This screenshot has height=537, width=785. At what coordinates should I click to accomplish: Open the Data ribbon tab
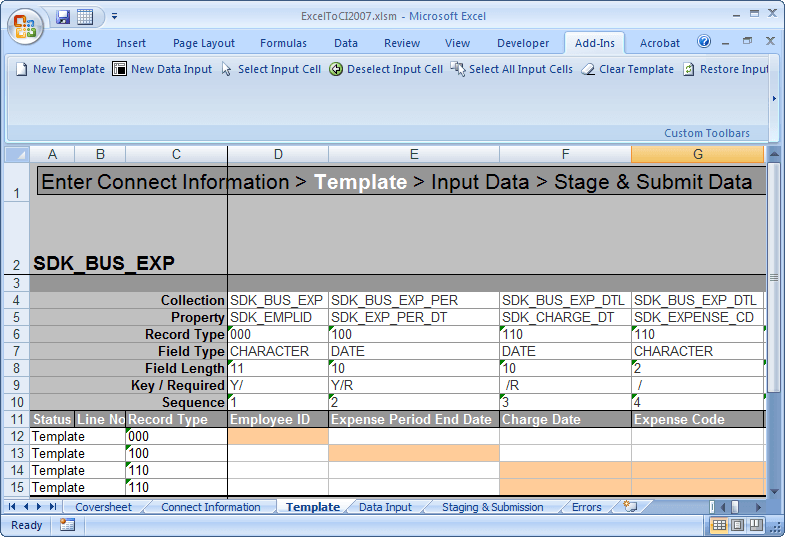(346, 43)
